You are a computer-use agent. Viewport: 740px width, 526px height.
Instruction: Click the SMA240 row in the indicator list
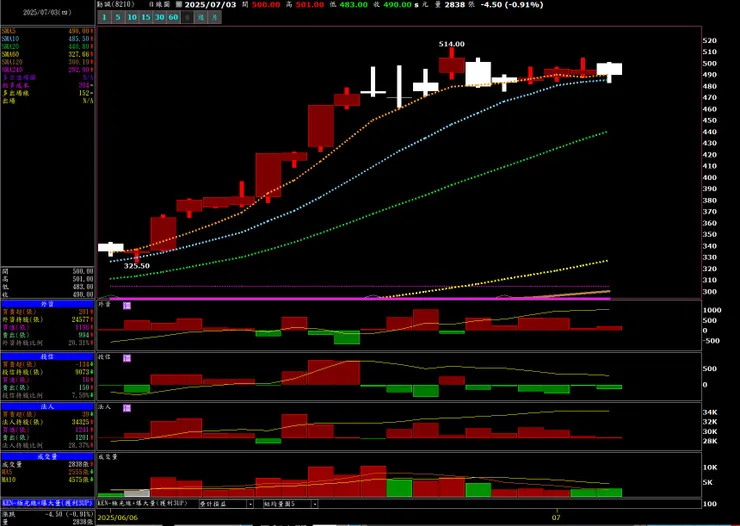coord(47,70)
